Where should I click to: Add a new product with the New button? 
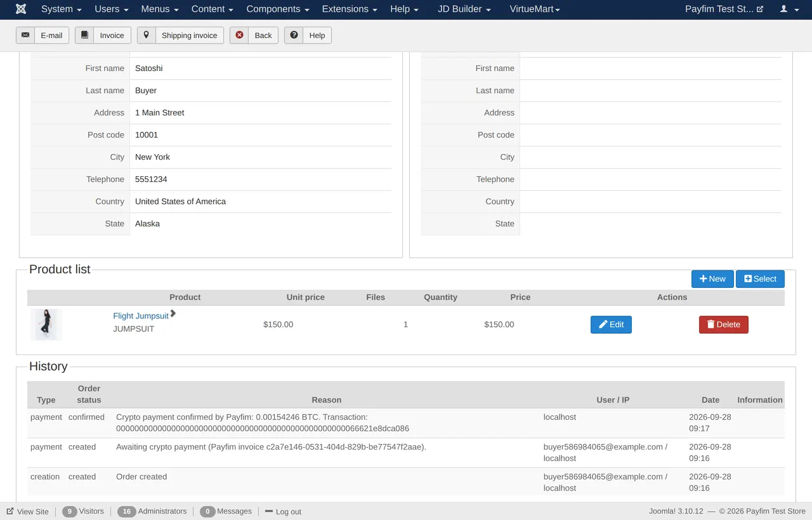(x=712, y=279)
